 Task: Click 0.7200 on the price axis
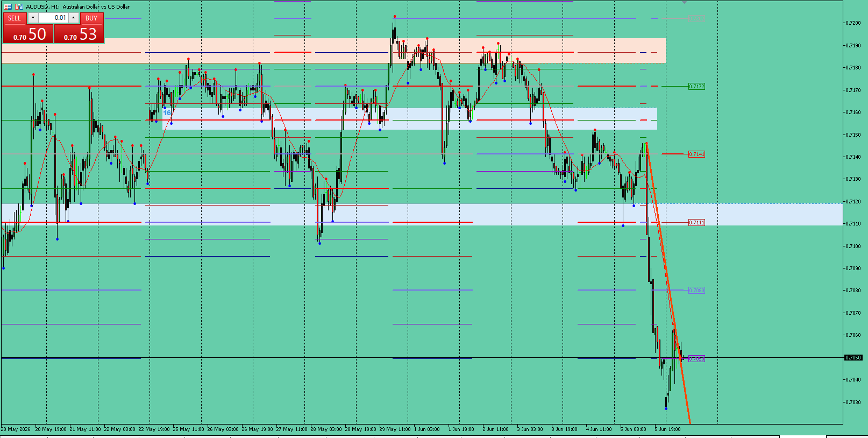853,23
